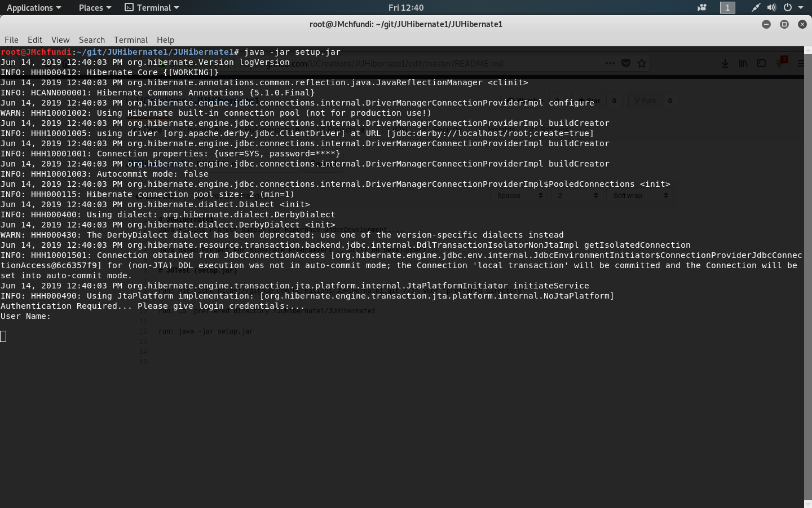Open the Search menu
Image resolution: width=812 pixels, height=508 pixels.
92,40
